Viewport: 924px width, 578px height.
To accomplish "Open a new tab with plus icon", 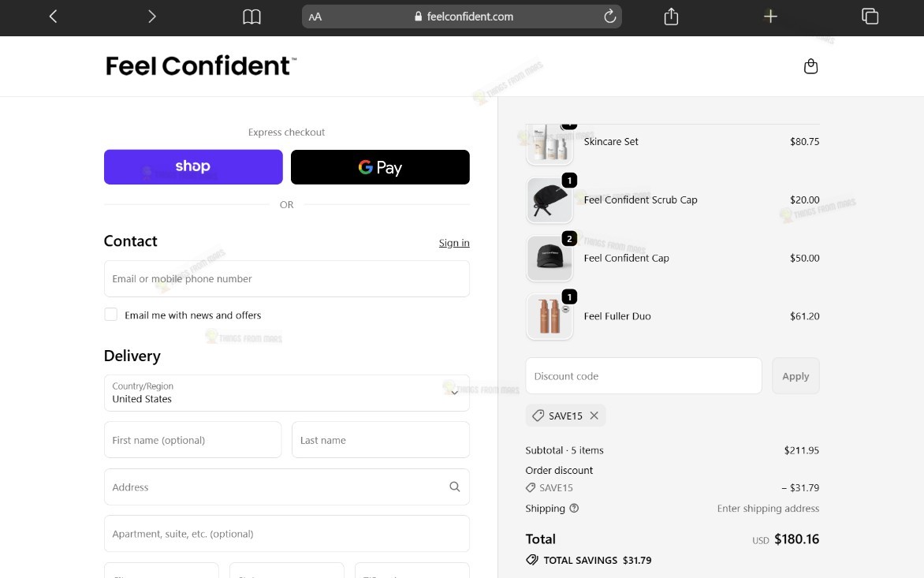I will (x=770, y=17).
